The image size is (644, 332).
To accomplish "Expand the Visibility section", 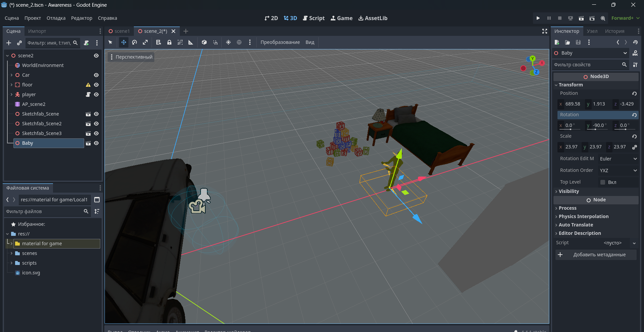I will pyautogui.click(x=569, y=191).
